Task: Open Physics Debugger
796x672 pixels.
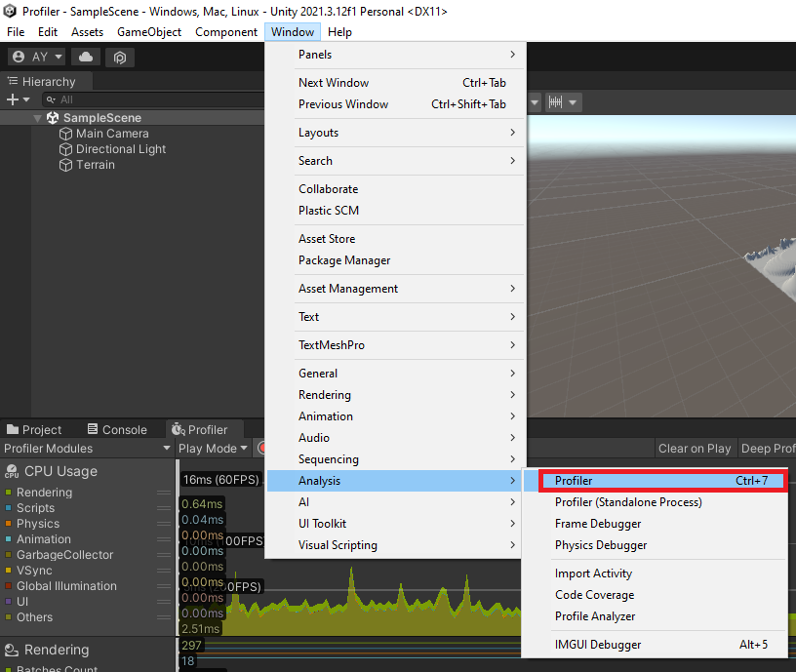Action: coord(655,545)
